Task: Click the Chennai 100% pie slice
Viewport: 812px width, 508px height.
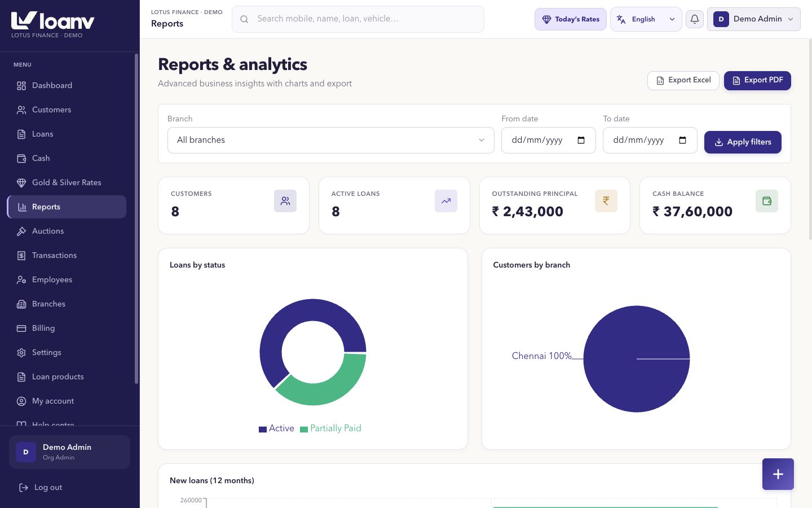Action: pyautogui.click(x=637, y=359)
